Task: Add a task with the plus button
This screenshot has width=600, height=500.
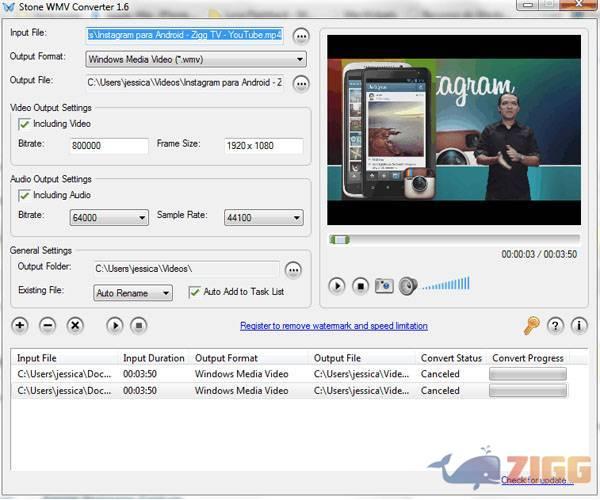Action: 20,326
